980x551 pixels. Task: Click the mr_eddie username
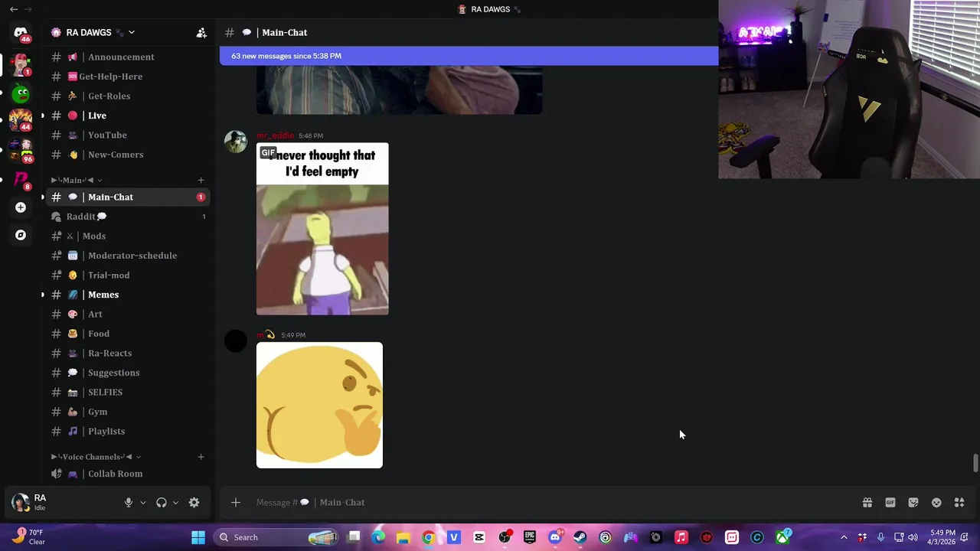pos(275,135)
